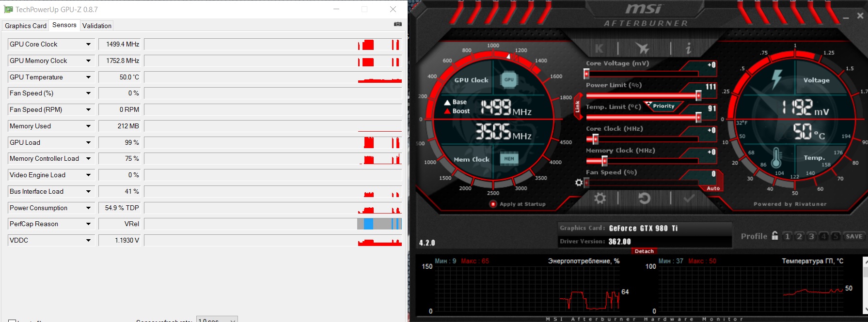
Task: Open fan speed gear settings icon
Action: pyautogui.click(x=579, y=183)
